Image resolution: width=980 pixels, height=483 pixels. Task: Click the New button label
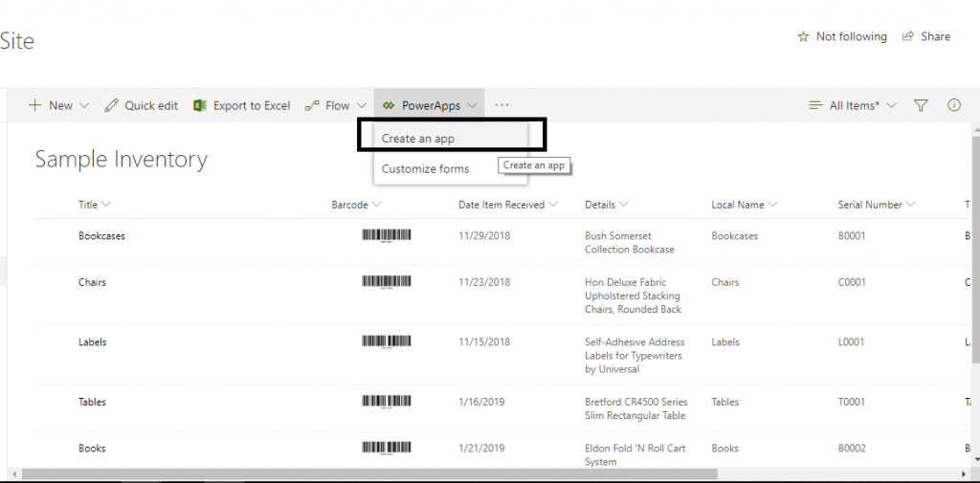point(60,105)
